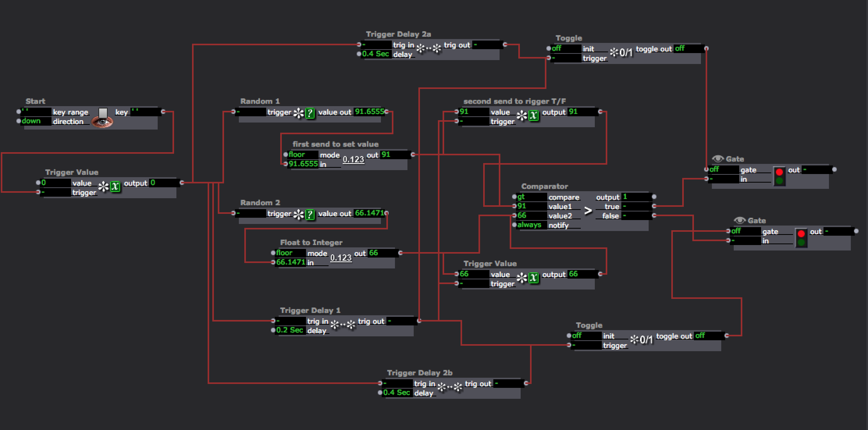Click the value field 91 of second send actor

(474, 112)
